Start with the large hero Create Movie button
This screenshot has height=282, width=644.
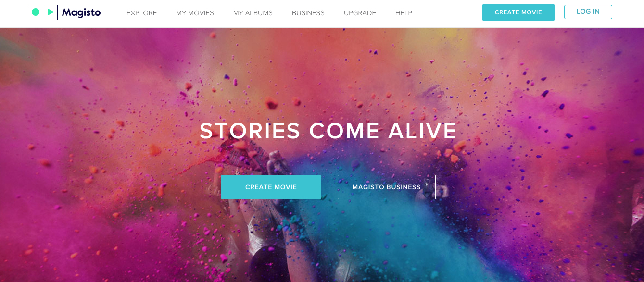tap(271, 187)
